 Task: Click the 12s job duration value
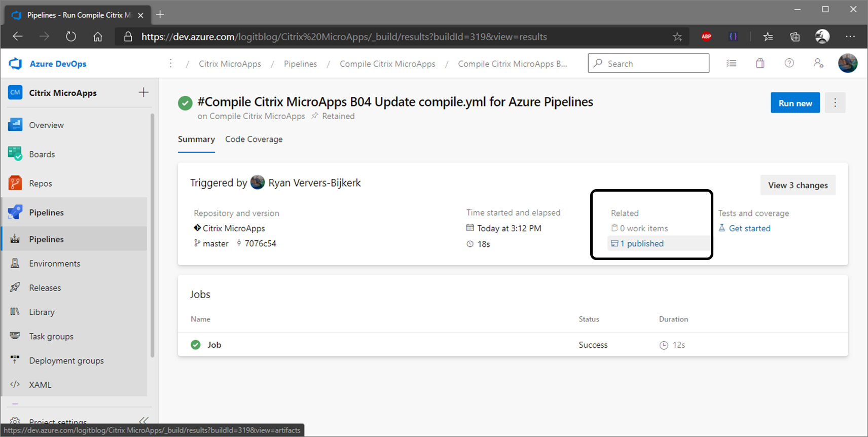click(678, 345)
